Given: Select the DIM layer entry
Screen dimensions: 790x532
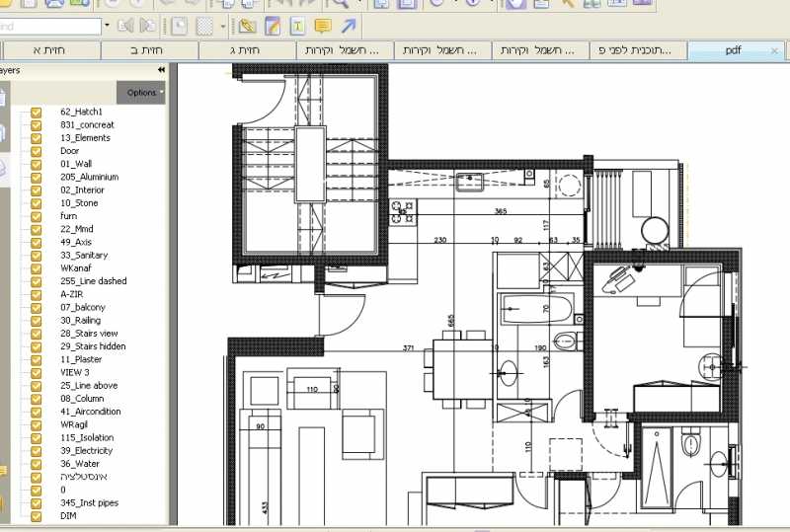Looking at the screenshot, I should pyautogui.click(x=68, y=516).
